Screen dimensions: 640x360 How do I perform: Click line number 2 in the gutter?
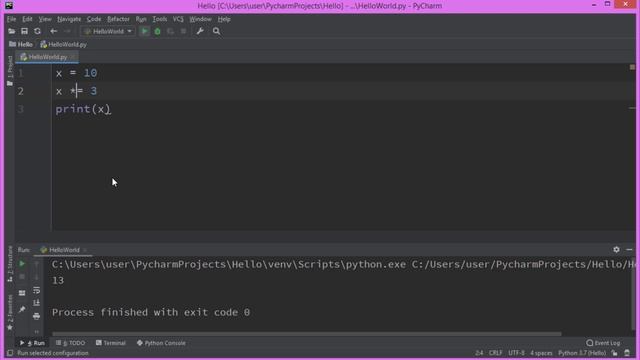(x=20, y=91)
